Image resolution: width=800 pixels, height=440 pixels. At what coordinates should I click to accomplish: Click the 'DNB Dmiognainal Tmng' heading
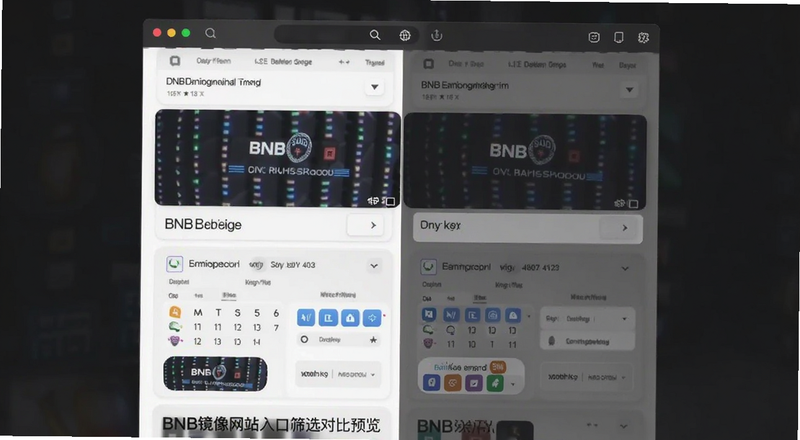[x=214, y=82]
